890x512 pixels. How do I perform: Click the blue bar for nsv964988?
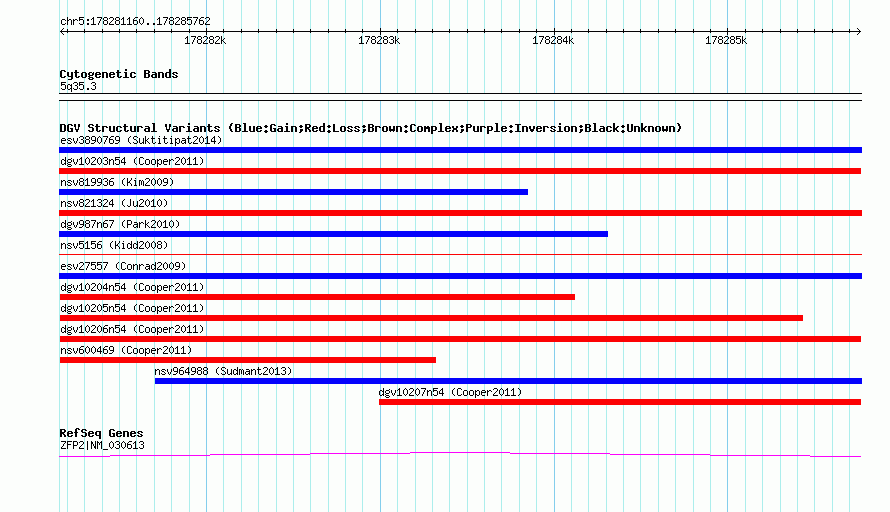[508, 381]
